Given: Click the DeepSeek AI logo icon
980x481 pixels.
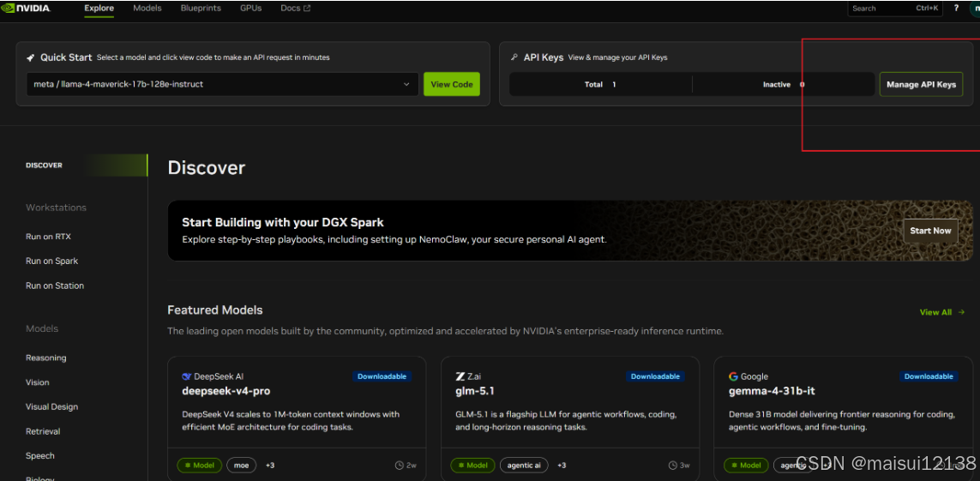Looking at the screenshot, I should 185,376.
